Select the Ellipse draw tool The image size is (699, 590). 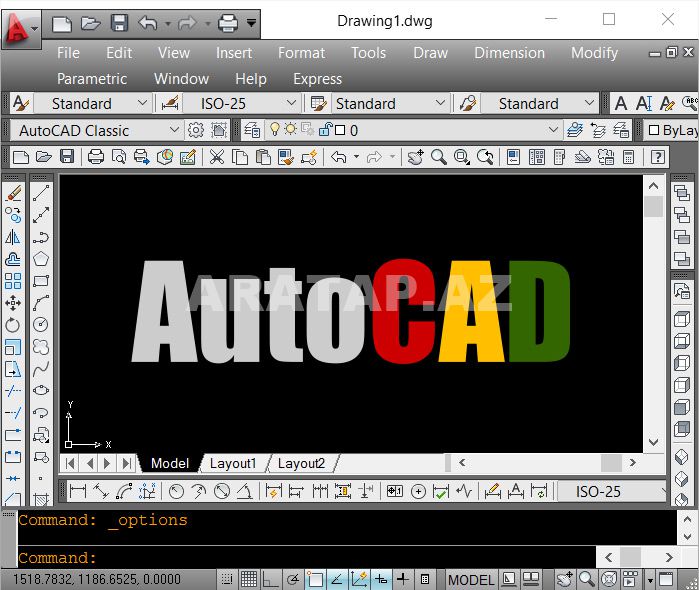(x=41, y=390)
